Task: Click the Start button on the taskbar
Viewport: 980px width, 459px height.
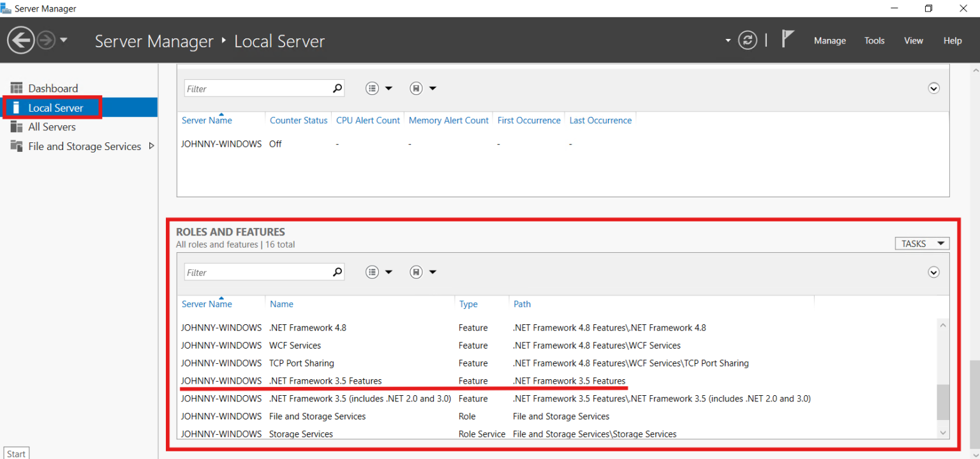Action: (16, 453)
